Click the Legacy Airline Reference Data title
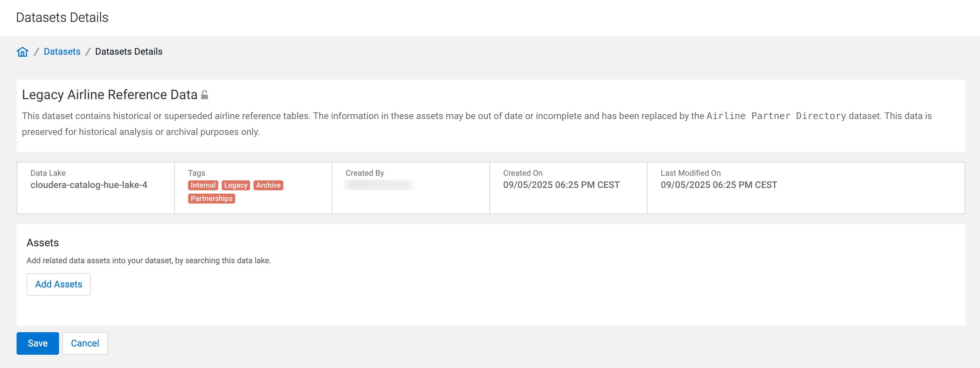Screen dimensions: 980x368 [109, 95]
